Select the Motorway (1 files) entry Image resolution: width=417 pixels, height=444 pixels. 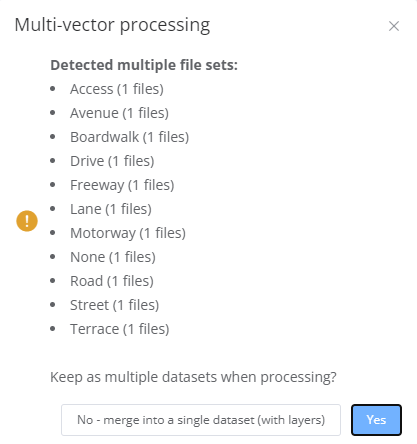pyautogui.click(x=128, y=233)
